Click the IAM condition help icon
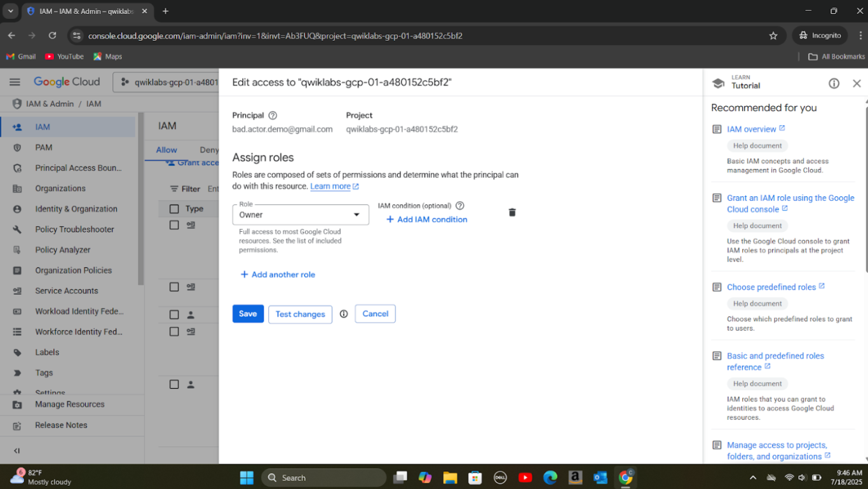 pos(460,206)
